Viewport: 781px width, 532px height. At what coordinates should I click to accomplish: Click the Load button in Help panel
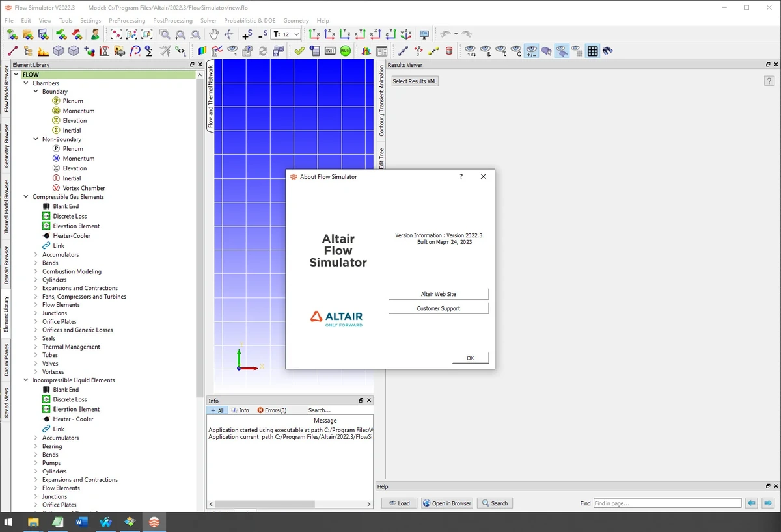point(399,503)
